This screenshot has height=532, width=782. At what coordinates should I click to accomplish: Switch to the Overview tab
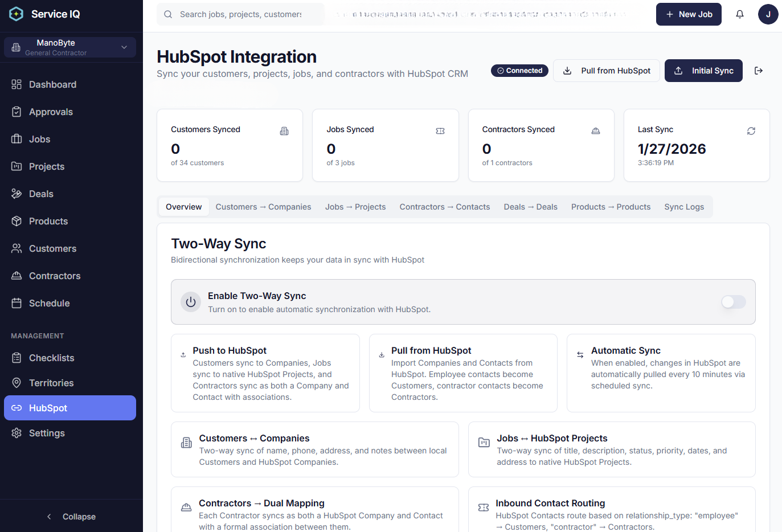(183, 207)
